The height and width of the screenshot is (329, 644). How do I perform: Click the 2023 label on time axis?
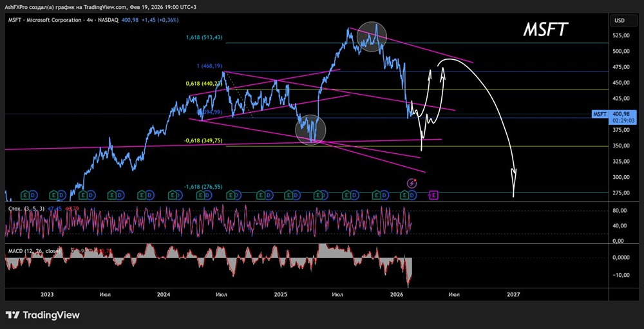pyautogui.click(x=47, y=294)
